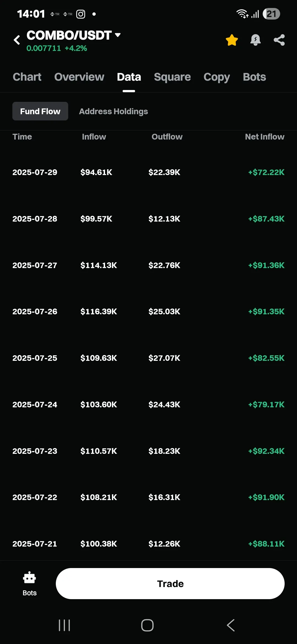Screen dimensions: 297x644
Task: Select the Fund Flow sub-tab
Action: 40,111
